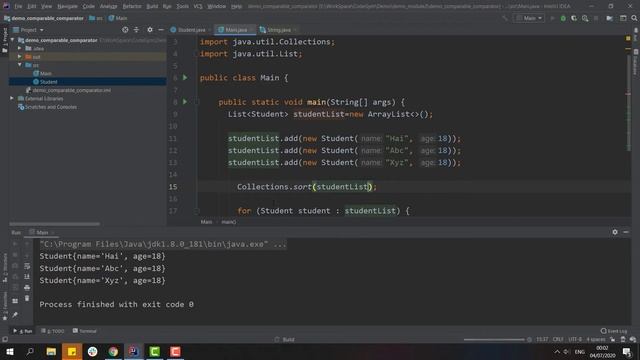Click the collapse-all icon in Project panel

pyautogui.click(x=136, y=30)
